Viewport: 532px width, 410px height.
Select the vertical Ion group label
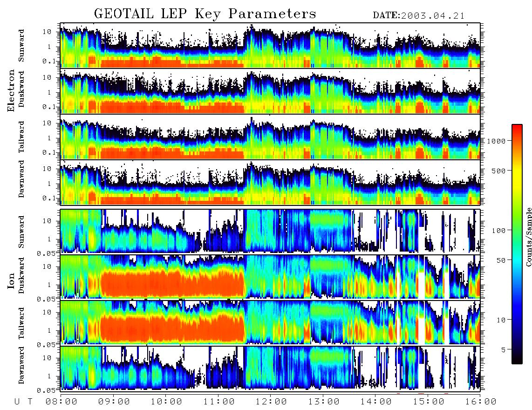(x=11, y=280)
